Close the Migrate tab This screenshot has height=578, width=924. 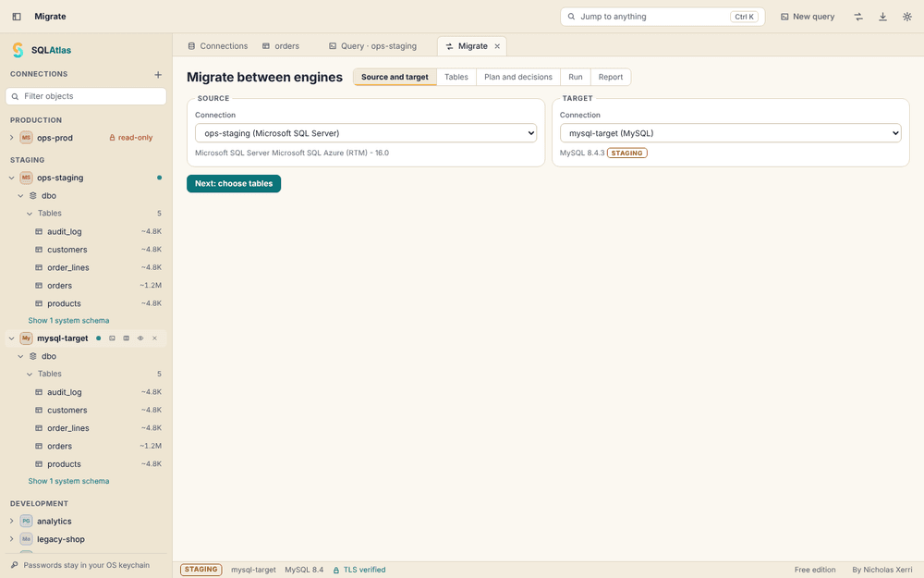[497, 46]
